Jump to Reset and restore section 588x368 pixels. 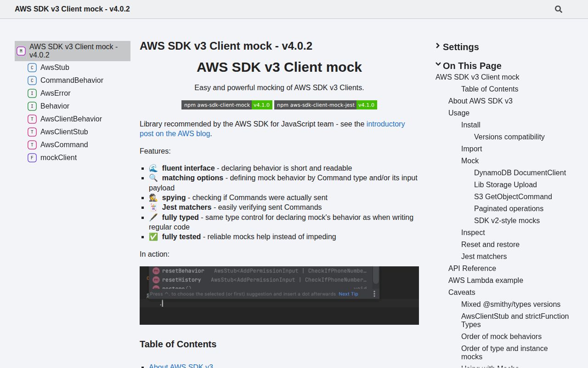490,244
